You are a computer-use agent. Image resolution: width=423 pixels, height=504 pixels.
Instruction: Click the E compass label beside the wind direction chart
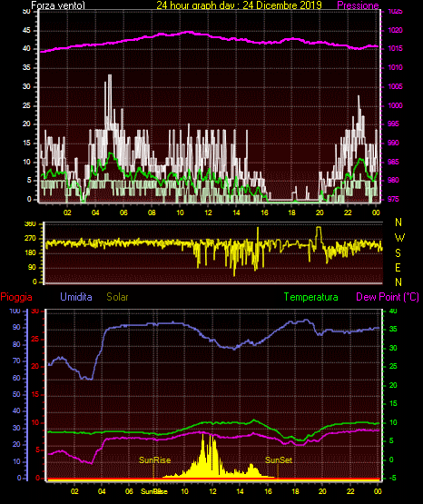tap(398, 268)
